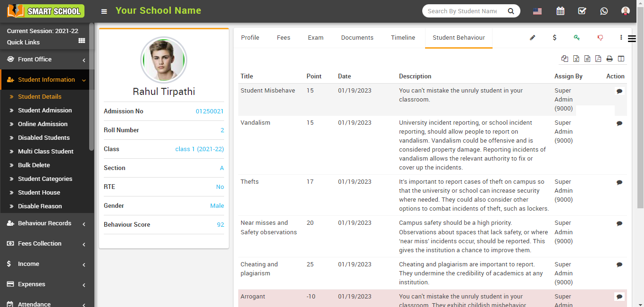This screenshot has height=307, width=644.
Task: Switch to the Timeline tab
Action: pyautogui.click(x=403, y=37)
